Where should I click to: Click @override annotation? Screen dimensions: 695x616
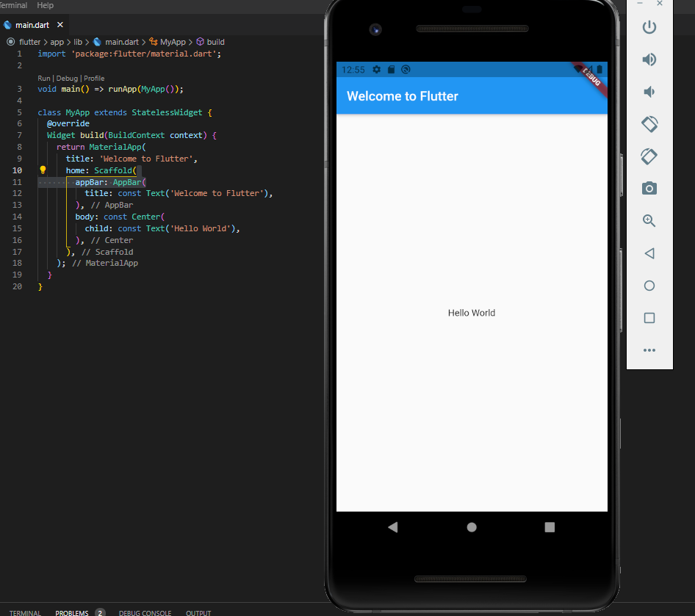[x=68, y=123]
